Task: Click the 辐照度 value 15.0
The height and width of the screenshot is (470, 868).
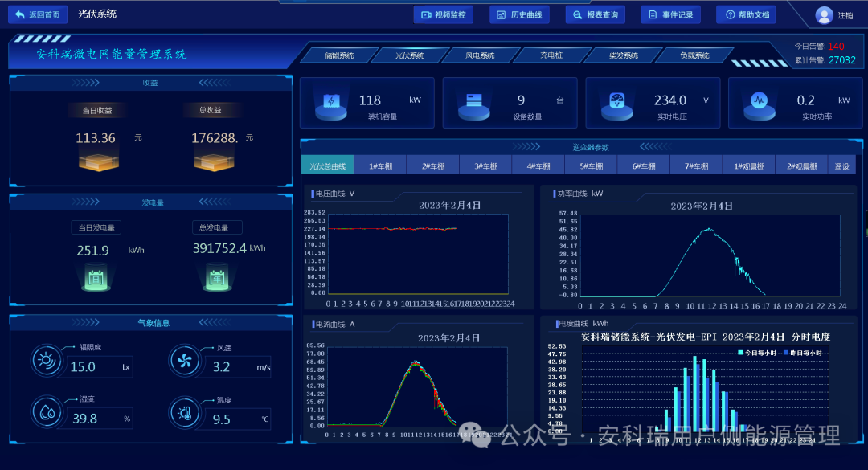Action: pos(83,367)
